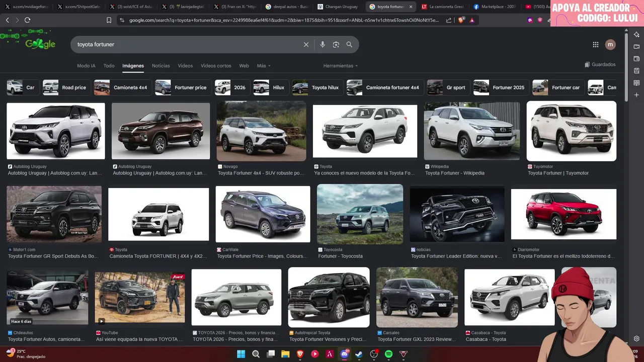
Task: Reload the page with the refresh icon
Action: coord(27,20)
